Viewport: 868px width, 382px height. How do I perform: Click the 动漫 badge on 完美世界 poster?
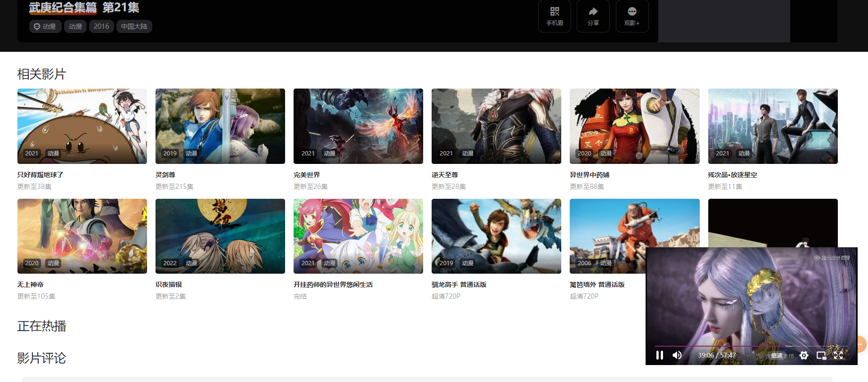[x=329, y=154]
